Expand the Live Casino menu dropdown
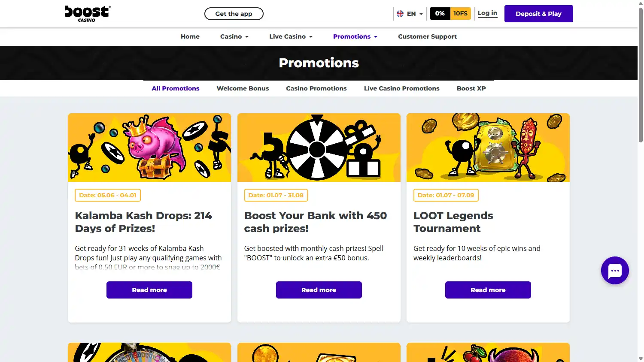The height and width of the screenshot is (362, 644). tap(291, 37)
